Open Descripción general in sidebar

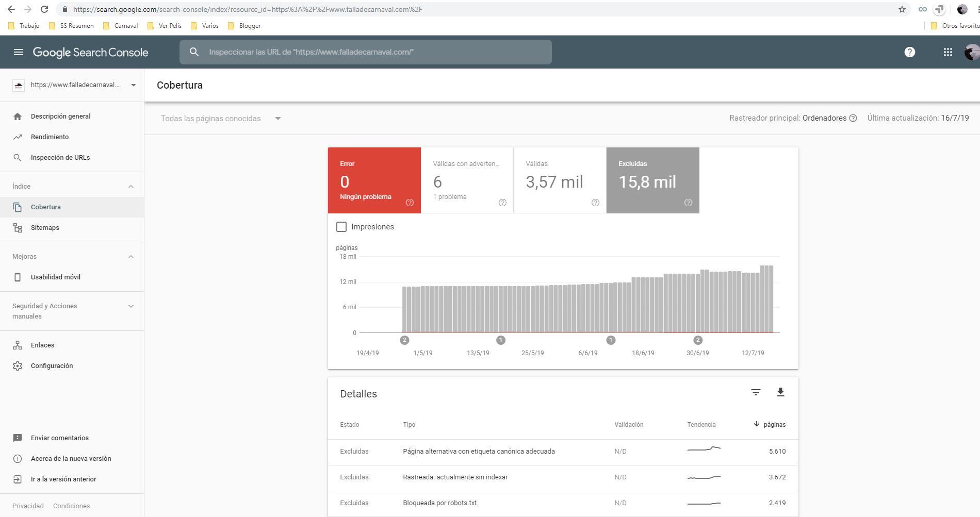click(60, 116)
